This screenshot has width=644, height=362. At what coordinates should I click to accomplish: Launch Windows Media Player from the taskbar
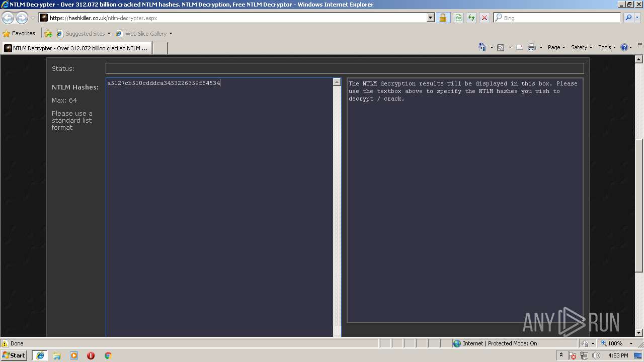click(x=74, y=355)
